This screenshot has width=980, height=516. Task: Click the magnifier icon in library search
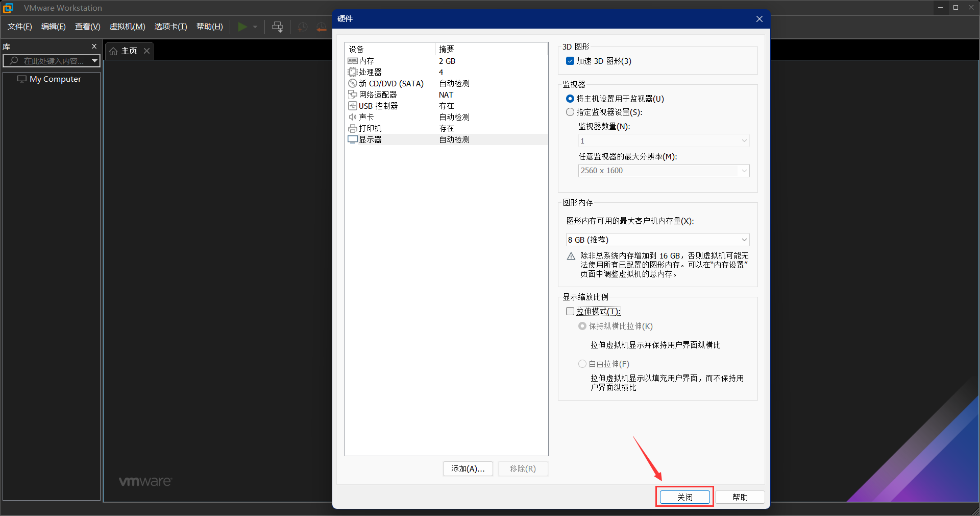tap(14, 61)
